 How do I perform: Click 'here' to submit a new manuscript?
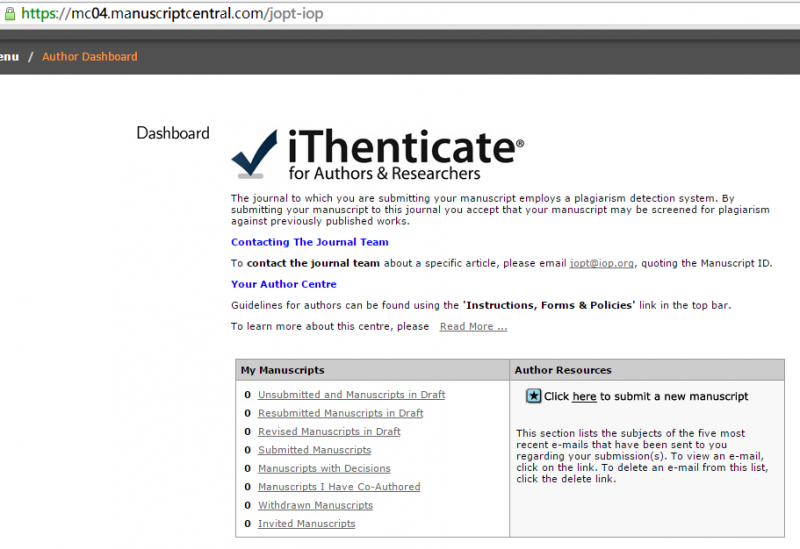[x=584, y=396]
